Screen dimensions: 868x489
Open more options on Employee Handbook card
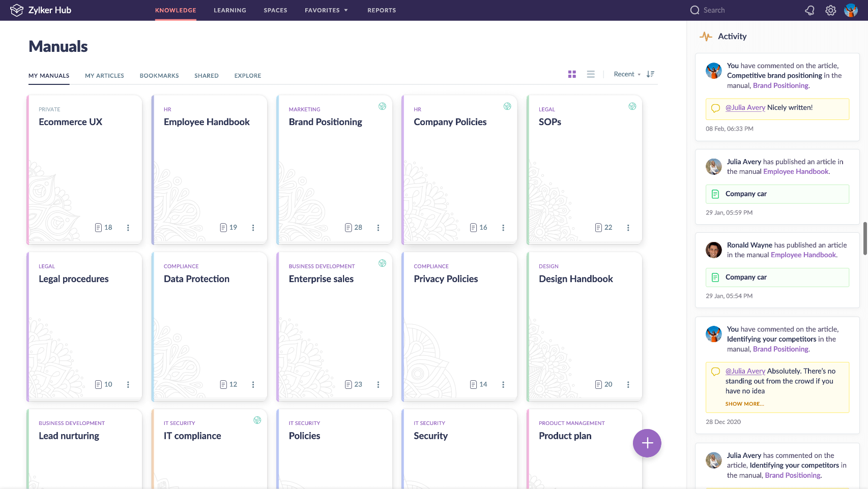pyautogui.click(x=253, y=228)
